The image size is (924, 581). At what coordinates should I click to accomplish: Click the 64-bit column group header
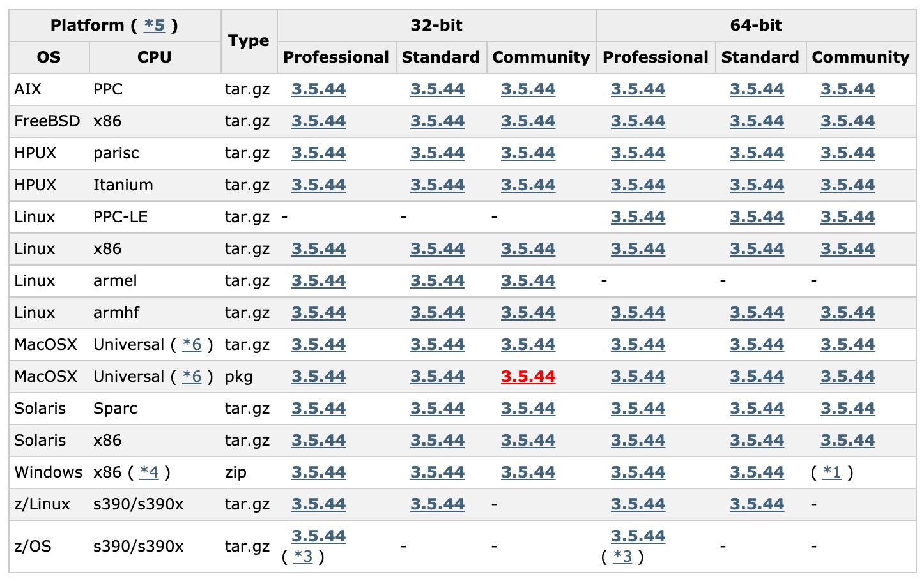[756, 26]
